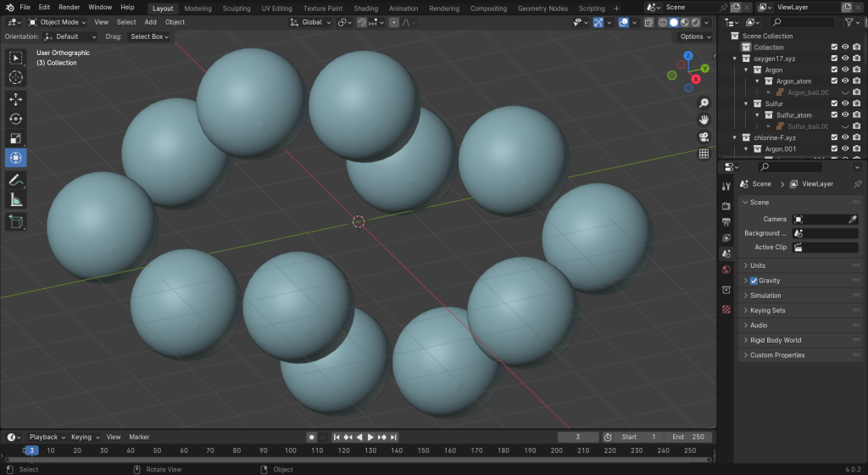Uncheck the Gravity checkbox

tap(754, 281)
